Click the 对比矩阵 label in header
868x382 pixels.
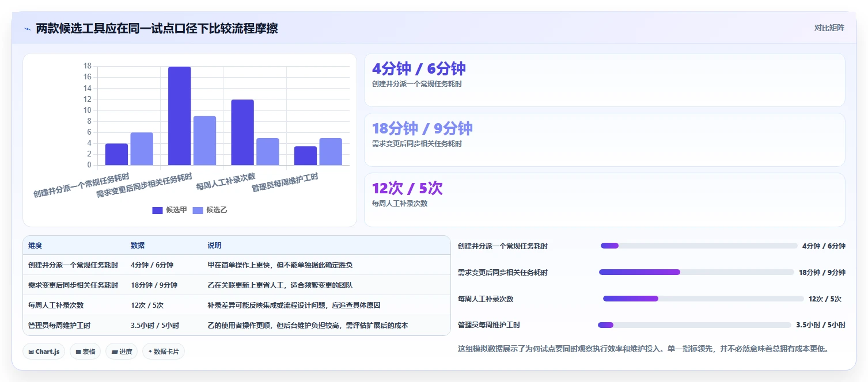tap(829, 28)
